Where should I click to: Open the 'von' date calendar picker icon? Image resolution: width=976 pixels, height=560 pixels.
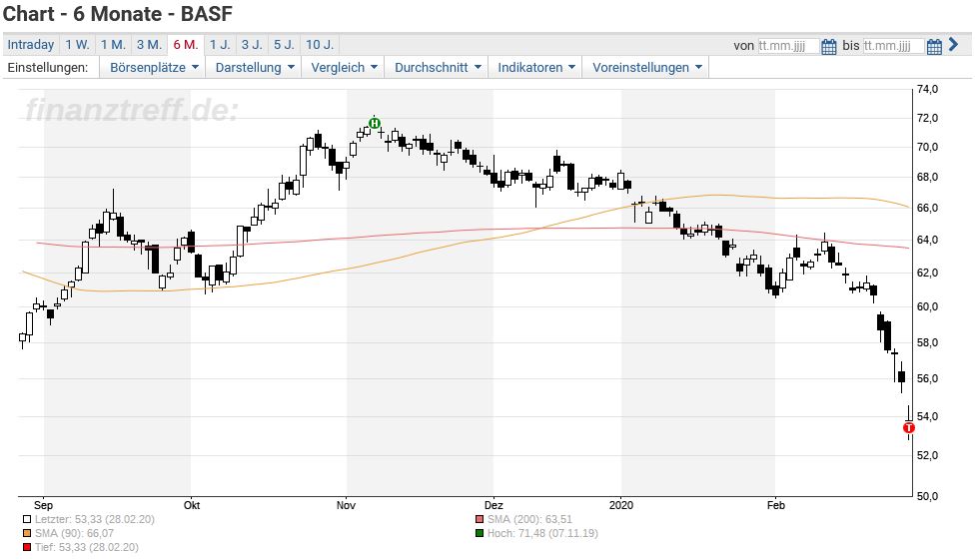(828, 46)
